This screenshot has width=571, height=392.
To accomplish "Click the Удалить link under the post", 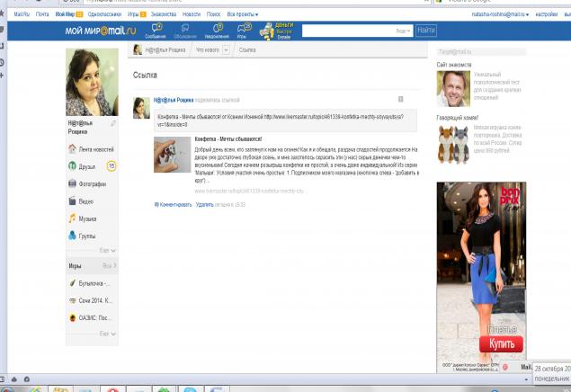I will [205, 205].
